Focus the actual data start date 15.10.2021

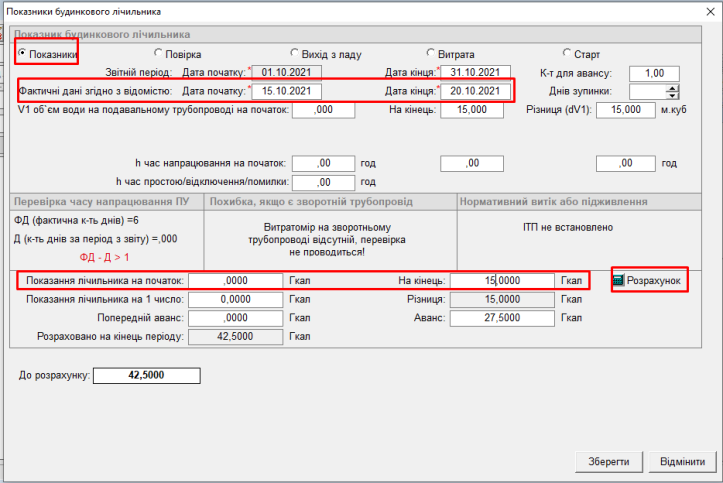point(287,92)
